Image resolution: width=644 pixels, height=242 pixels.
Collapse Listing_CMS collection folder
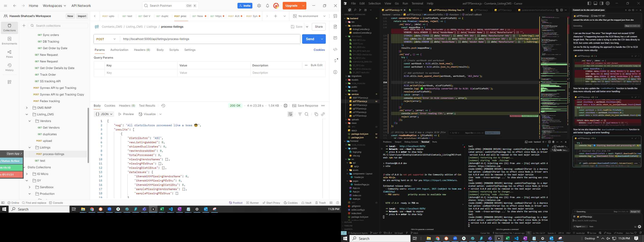[x=27, y=115]
